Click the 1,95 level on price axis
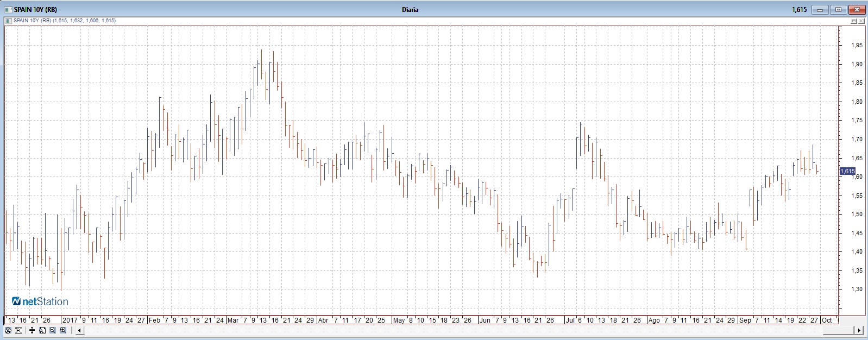Screen dimensions: 868x340 [x=857, y=46]
